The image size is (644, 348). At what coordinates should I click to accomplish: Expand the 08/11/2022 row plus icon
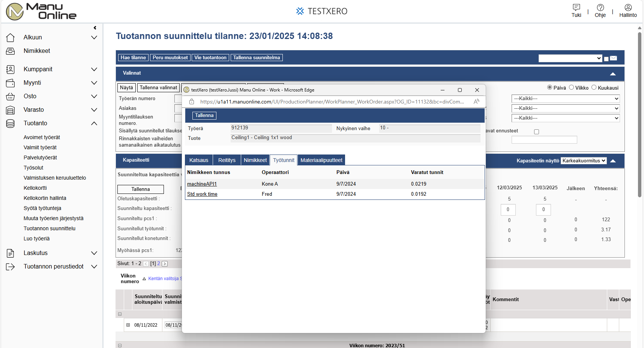128,325
